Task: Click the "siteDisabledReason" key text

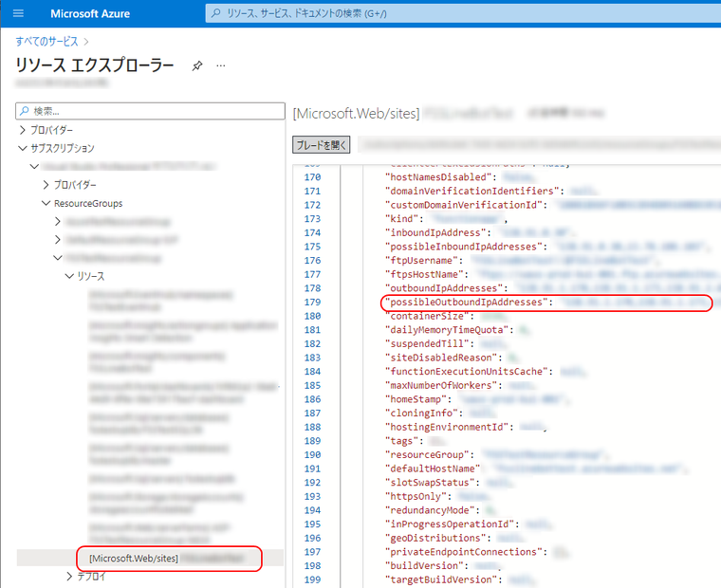Action: [x=441, y=358]
